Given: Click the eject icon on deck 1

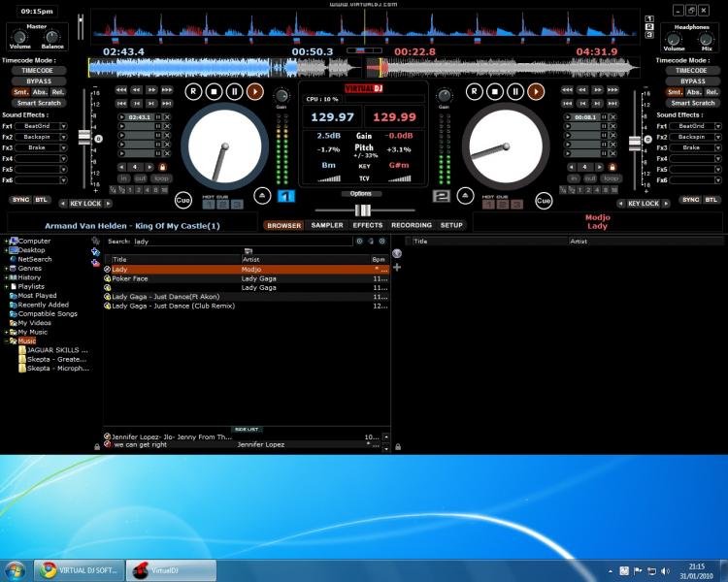Looking at the screenshot, I should pyautogui.click(x=262, y=196).
